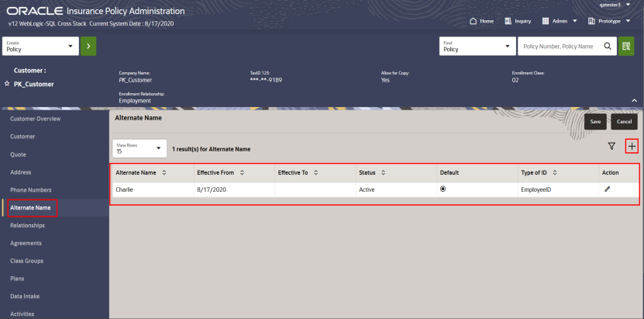Click the Action column header
This screenshot has height=319, width=644.
[611, 172]
